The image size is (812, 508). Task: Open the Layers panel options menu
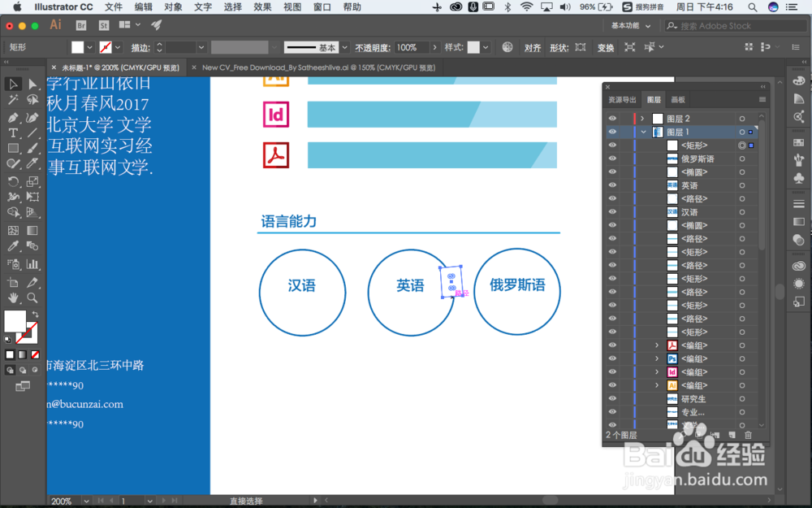[762, 99]
